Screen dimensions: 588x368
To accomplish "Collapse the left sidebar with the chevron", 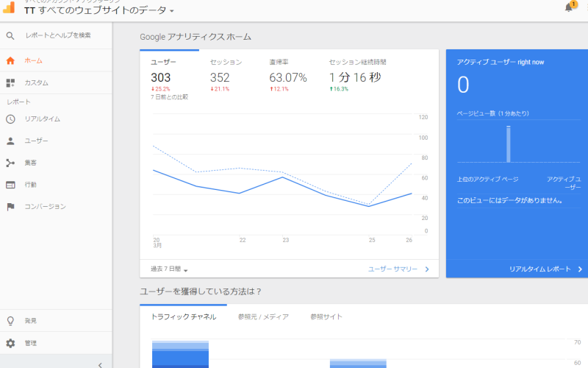I will click(100, 364).
